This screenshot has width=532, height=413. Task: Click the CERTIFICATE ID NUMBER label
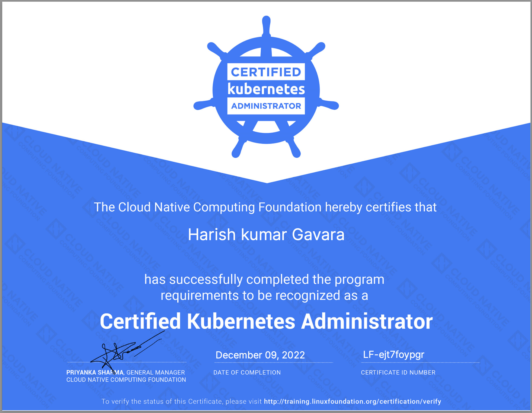(x=398, y=372)
